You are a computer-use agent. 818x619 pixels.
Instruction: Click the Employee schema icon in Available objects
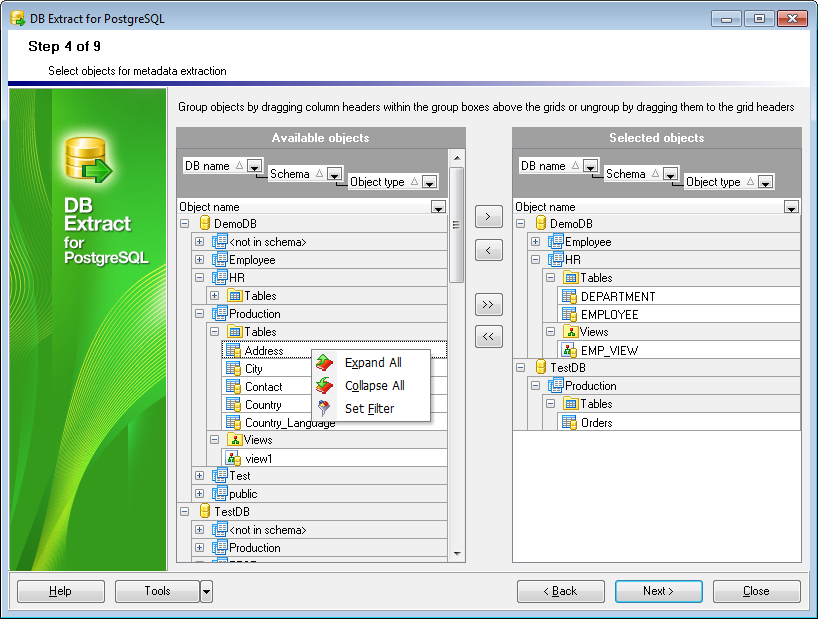tap(220, 259)
